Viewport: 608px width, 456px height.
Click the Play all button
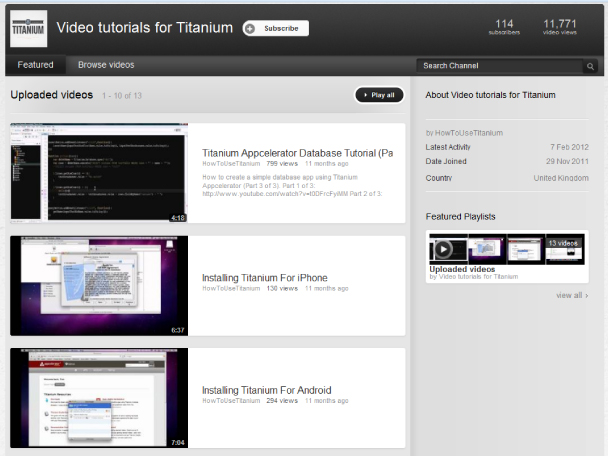click(379, 95)
